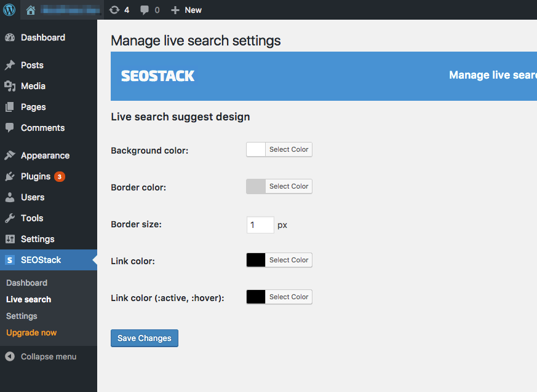Click the home site icon

click(31, 10)
